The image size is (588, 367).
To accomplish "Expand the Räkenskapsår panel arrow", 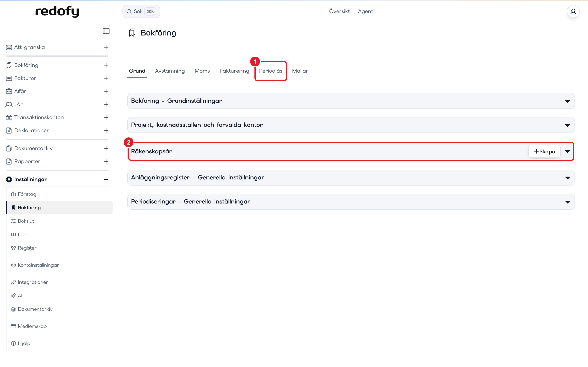I will click(x=567, y=151).
